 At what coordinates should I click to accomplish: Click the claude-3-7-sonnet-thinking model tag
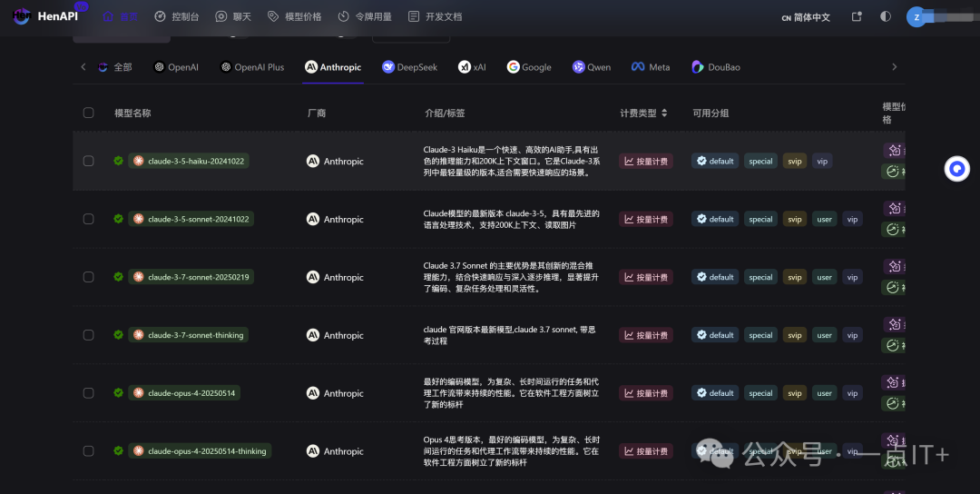(x=188, y=335)
